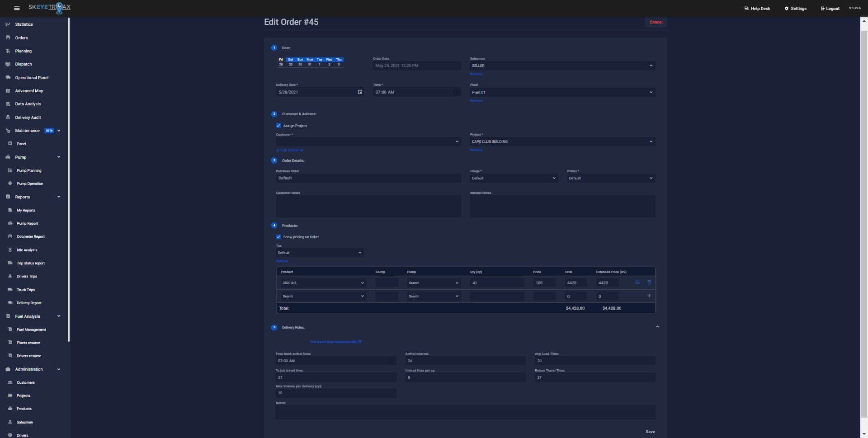This screenshot has width=868, height=438.
Task: Open the hamburger menu at top left
Action: pos(17,8)
